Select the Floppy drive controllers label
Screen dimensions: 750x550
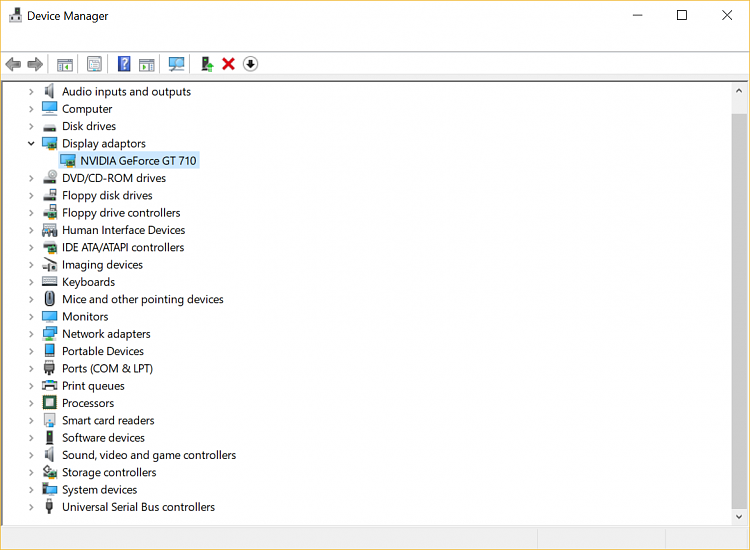point(121,213)
